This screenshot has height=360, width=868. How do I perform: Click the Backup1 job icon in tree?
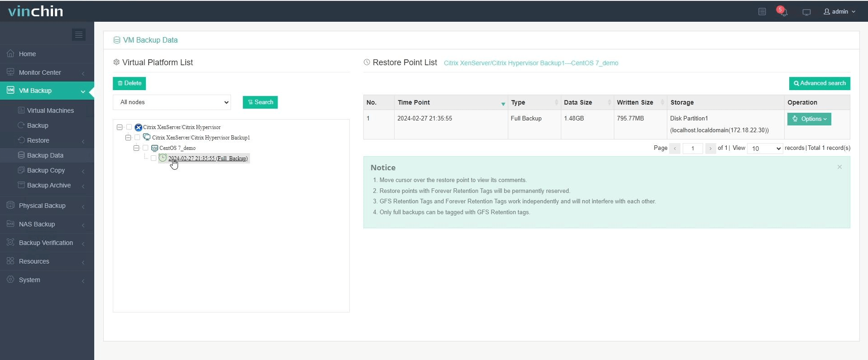147,137
